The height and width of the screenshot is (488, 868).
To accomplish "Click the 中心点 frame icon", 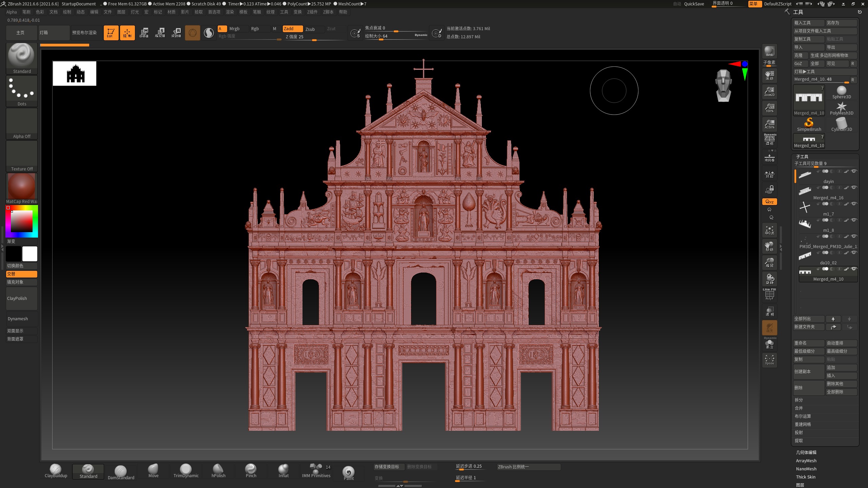I will [x=769, y=230].
